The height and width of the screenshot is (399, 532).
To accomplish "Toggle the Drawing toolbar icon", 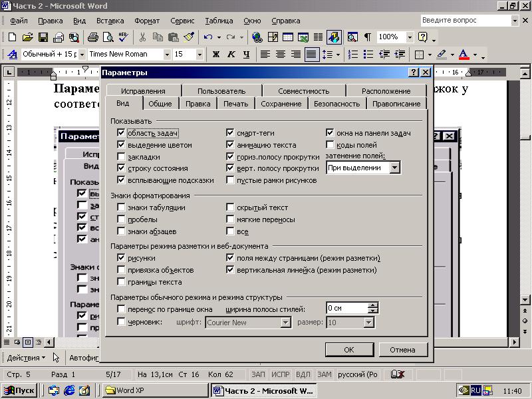I will (334, 37).
